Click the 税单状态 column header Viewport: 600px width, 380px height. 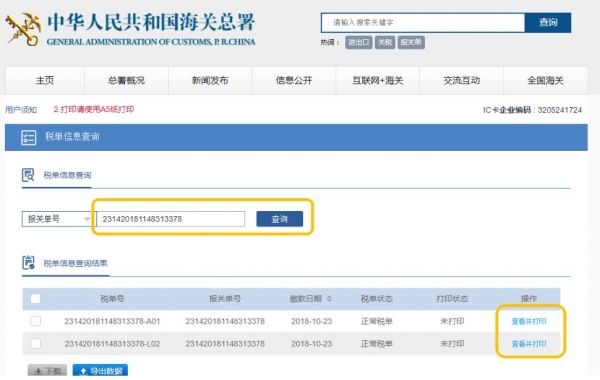(377, 298)
